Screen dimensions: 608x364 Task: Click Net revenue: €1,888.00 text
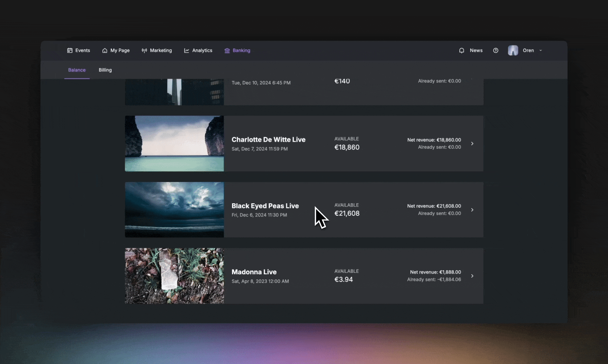click(435, 272)
